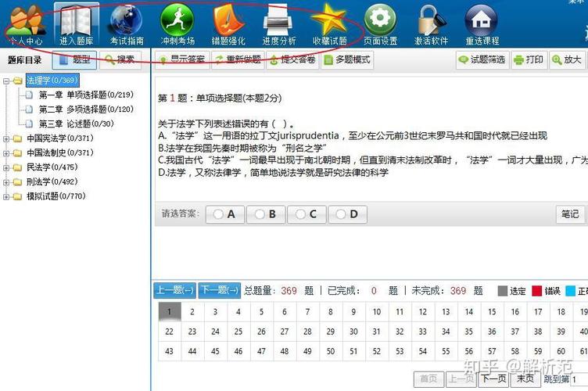Go to next question 下一题
Viewport: 588px width, 391px height.
click(x=220, y=291)
